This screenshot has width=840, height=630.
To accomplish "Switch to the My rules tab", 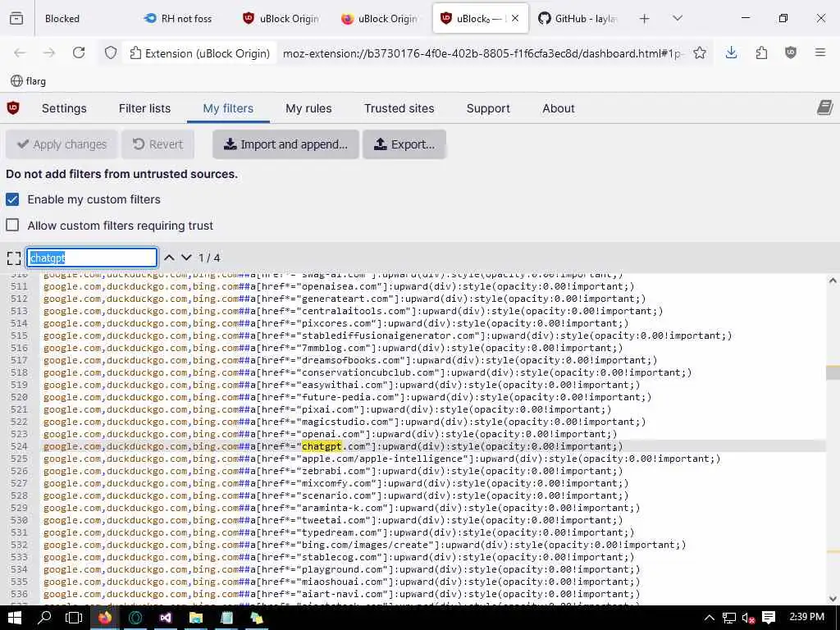I will [x=308, y=108].
